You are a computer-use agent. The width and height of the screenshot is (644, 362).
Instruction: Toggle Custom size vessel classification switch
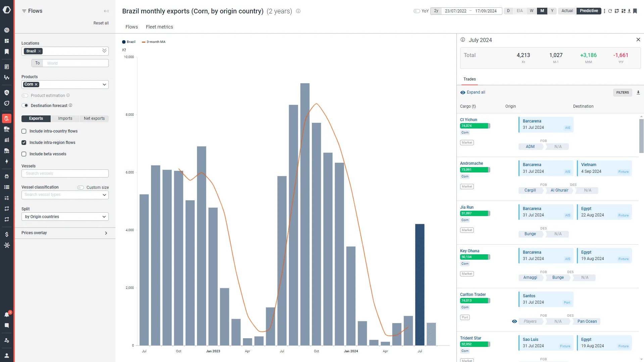81,188
